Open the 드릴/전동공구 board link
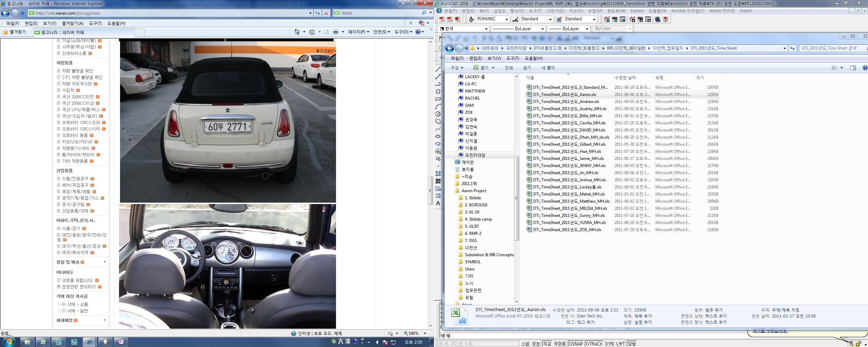The height and width of the screenshot is (347, 868). (x=75, y=179)
